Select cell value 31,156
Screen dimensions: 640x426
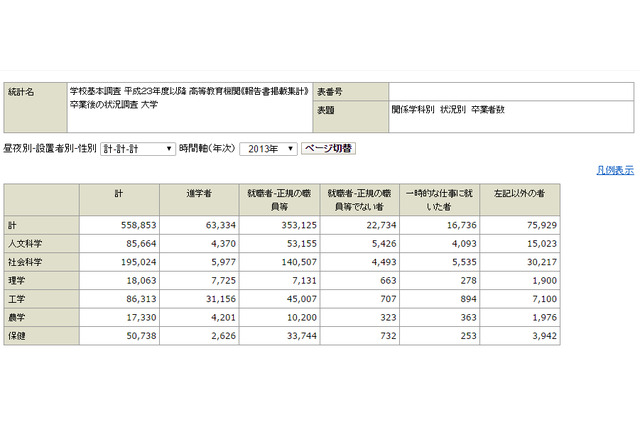[x=221, y=299]
